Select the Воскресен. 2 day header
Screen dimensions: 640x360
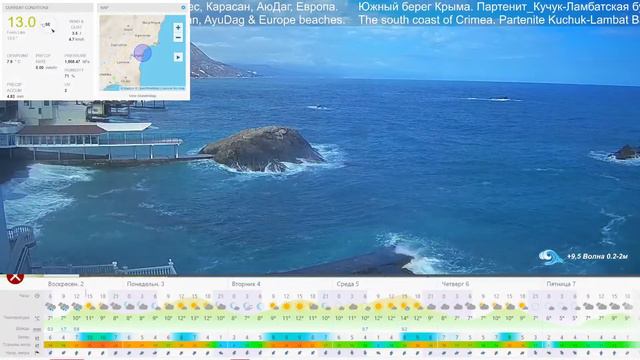click(66, 284)
